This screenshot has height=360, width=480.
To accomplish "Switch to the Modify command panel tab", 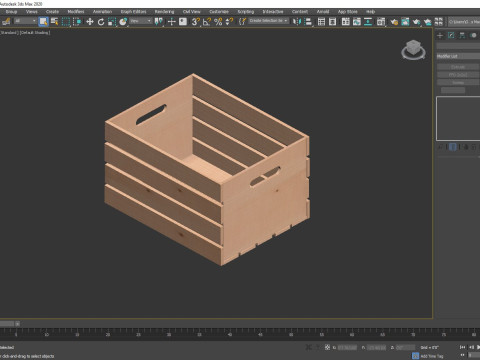I will (x=451, y=35).
